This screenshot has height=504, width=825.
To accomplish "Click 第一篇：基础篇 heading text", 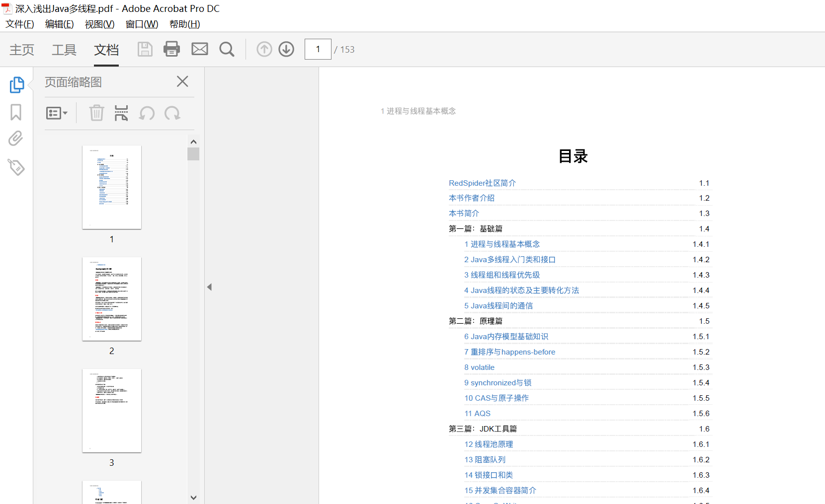I will [476, 229].
